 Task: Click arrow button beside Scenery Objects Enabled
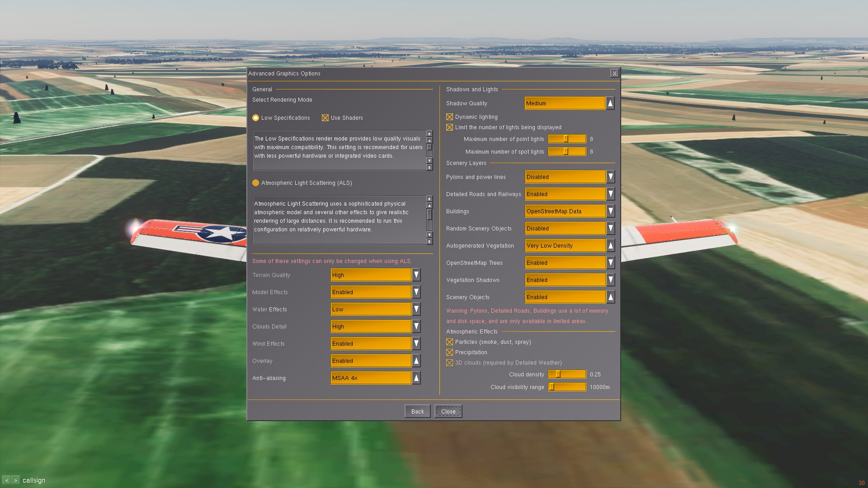click(x=610, y=297)
